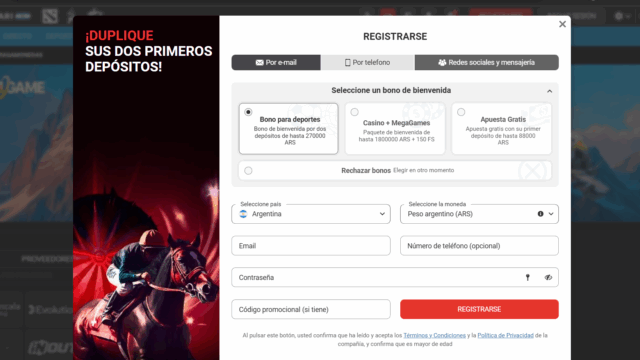Viewport: 640px width, 360px height.
Task: Close the registration dialog with X icon
Action: click(562, 24)
